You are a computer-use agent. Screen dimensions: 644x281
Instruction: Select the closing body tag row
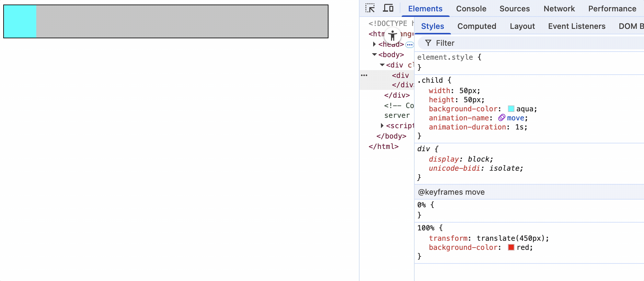pyautogui.click(x=391, y=136)
